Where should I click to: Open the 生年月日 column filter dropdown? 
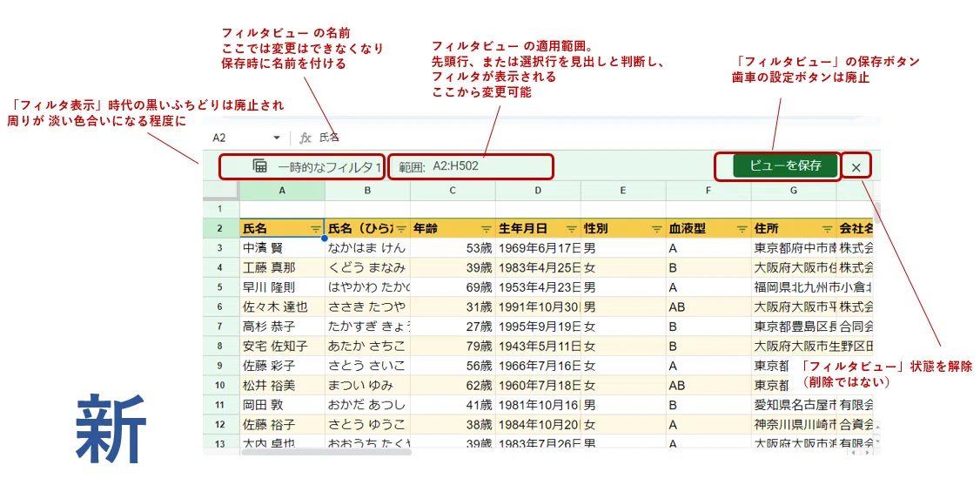[572, 229]
